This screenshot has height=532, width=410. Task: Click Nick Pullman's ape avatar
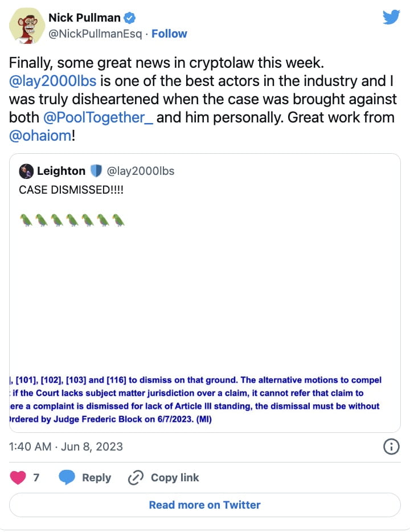[24, 26]
